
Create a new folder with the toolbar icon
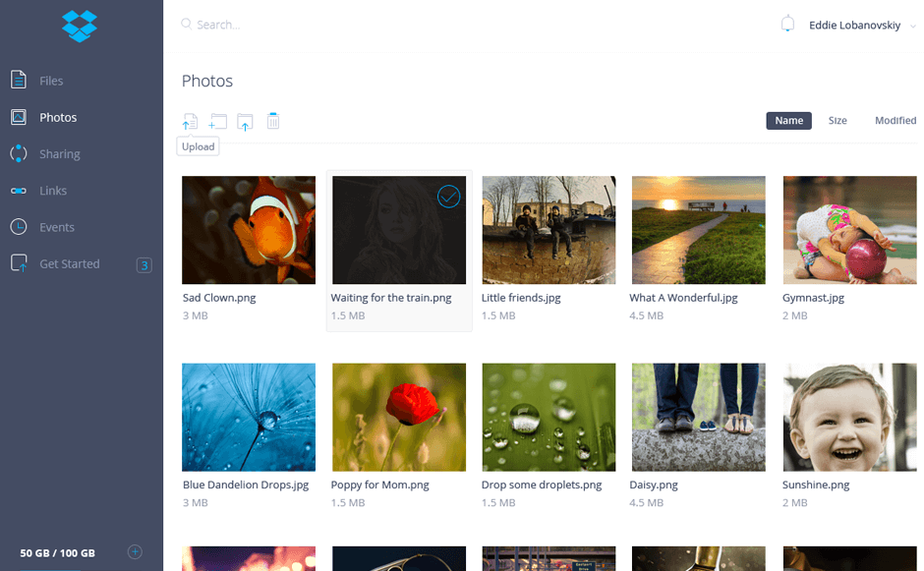point(217,122)
